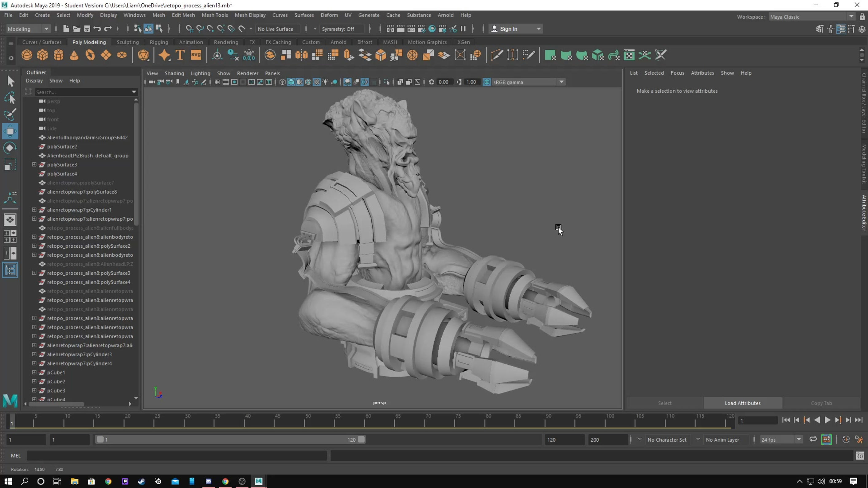Open the Workspace Maya Classic dropdown

[812, 17]
